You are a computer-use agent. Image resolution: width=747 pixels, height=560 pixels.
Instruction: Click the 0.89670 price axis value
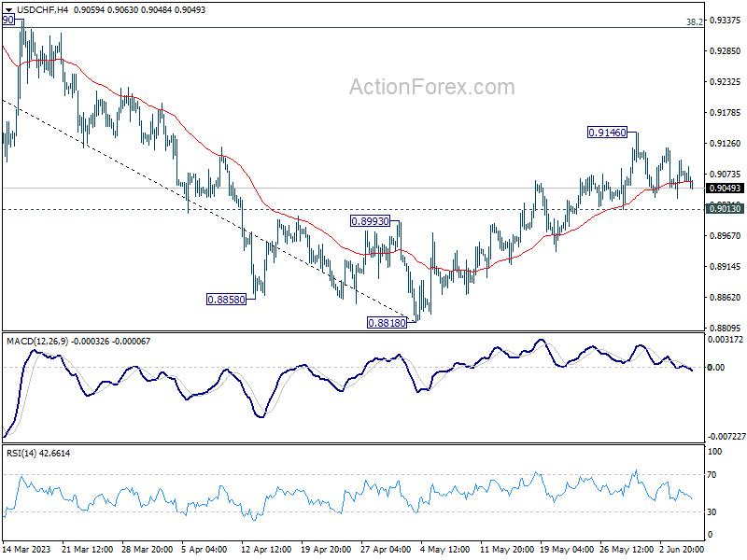click(726, 236)
